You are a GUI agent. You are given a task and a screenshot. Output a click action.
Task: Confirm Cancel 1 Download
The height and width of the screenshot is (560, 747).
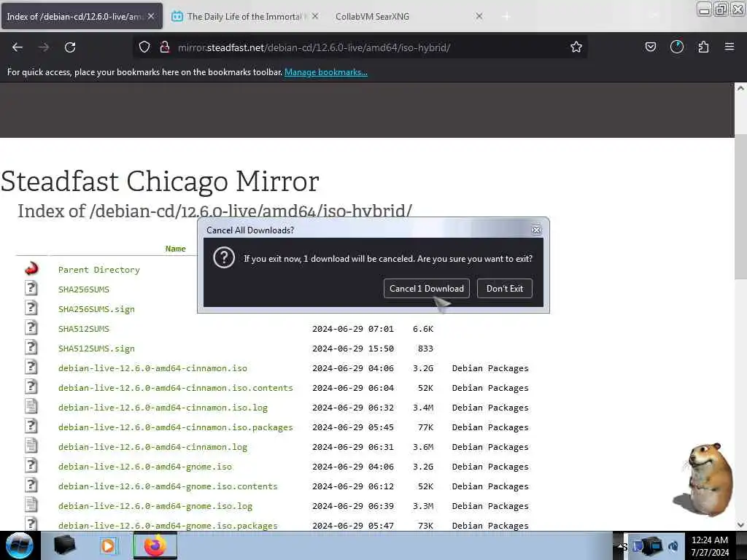tap(426, 289)
